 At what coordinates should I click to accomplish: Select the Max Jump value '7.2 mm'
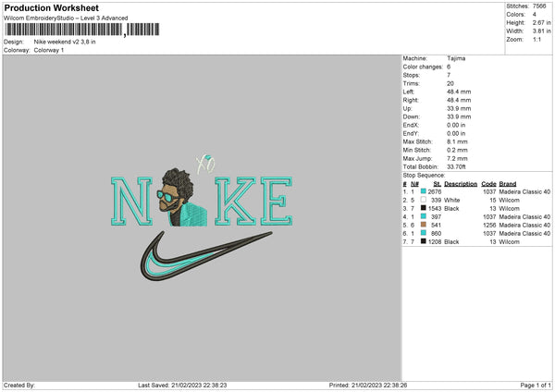click(x=457, y=158)
